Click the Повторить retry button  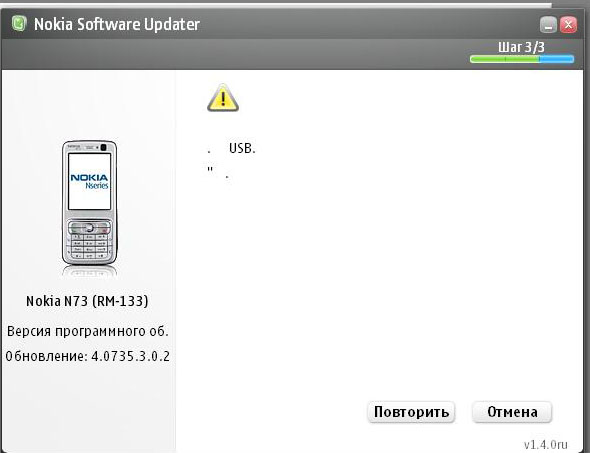411,412
